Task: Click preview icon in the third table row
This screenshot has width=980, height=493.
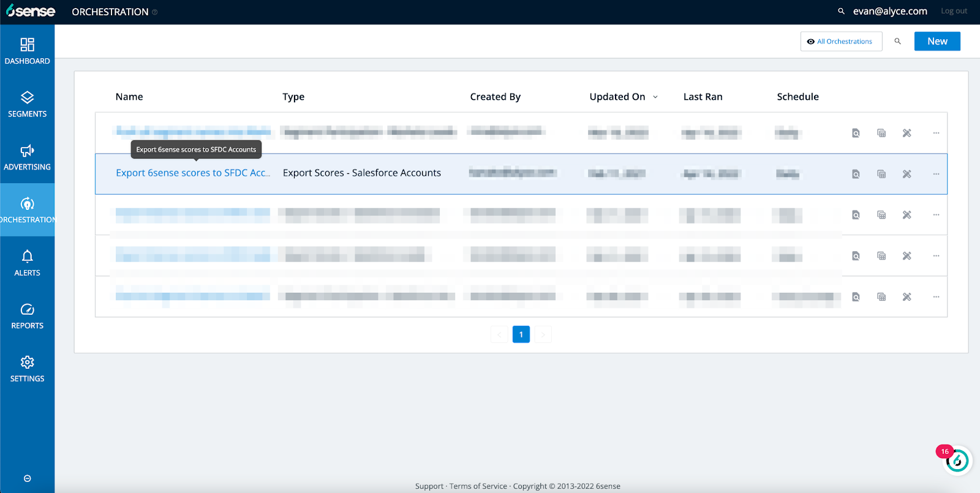Action: click(856, 215)
